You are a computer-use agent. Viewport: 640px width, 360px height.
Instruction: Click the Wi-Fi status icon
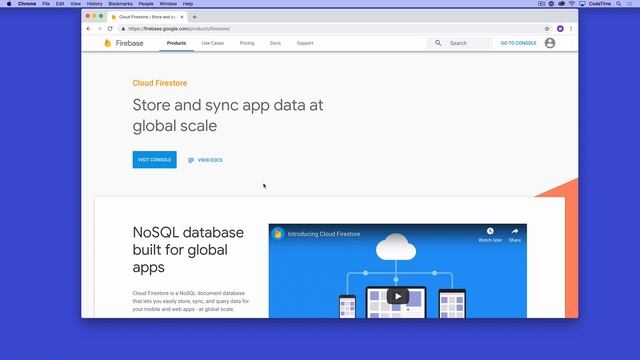click(572, 4)
